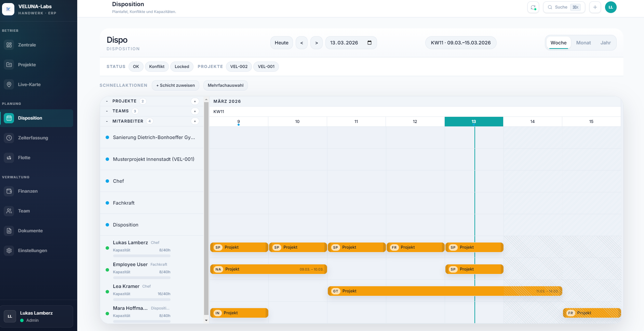Open the Jahr view tab
The width and height of the screenshot is (644, 331).
(606, 42)
